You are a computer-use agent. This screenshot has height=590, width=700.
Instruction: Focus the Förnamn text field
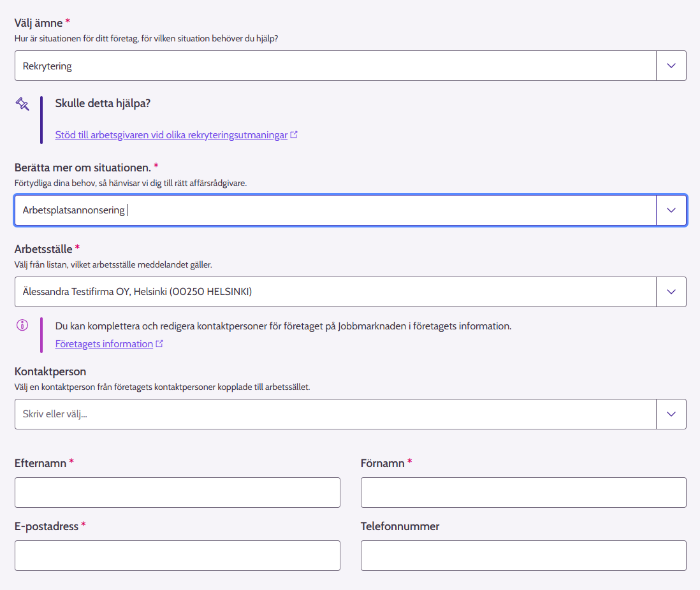click(x=523, y=493)
